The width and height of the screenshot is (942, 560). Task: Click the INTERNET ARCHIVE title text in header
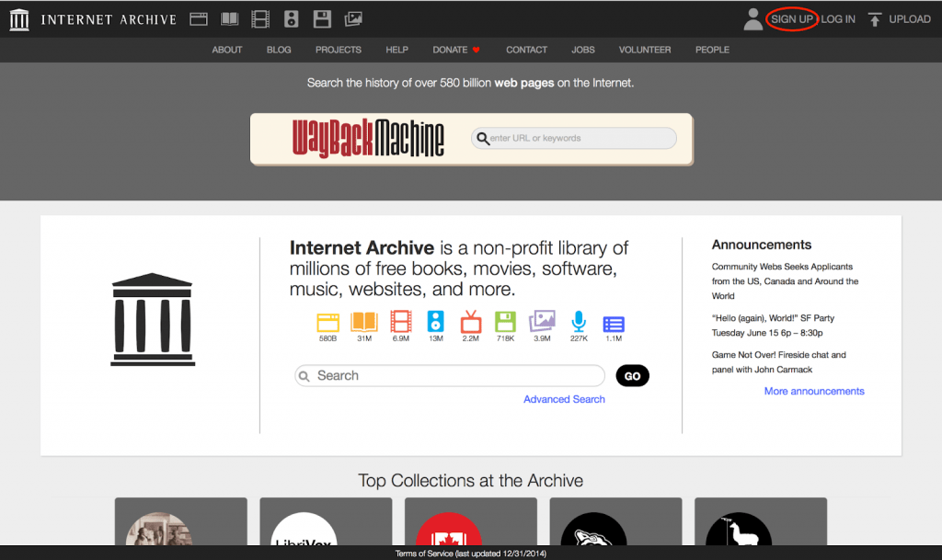[109, 20]
